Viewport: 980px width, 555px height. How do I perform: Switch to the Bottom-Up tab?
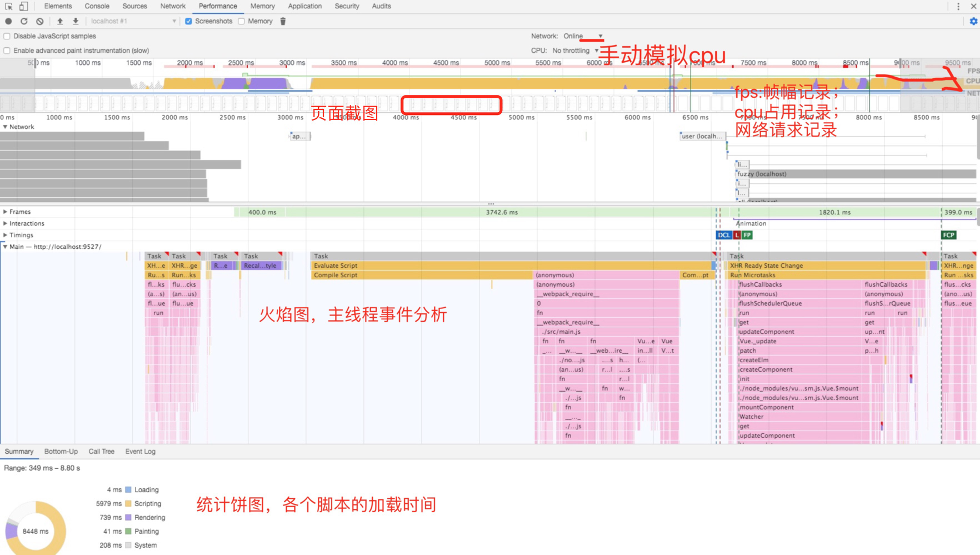point(61,452)
